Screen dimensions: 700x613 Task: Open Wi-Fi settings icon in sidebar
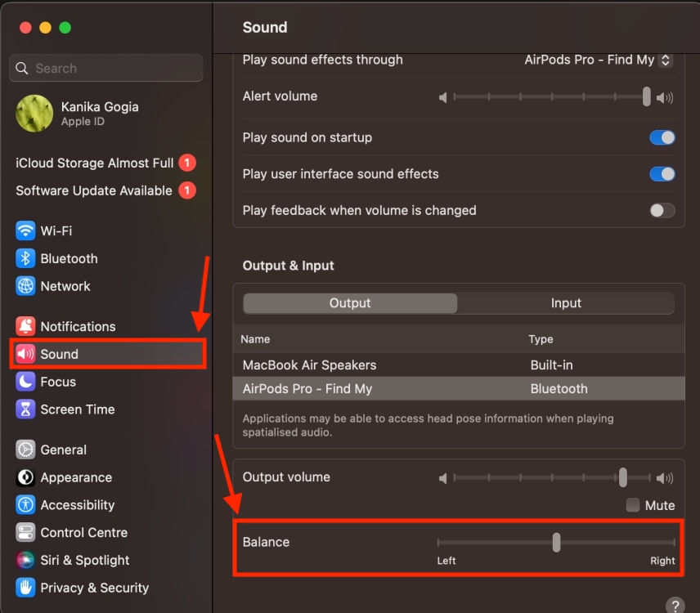[x=26, y=231]
